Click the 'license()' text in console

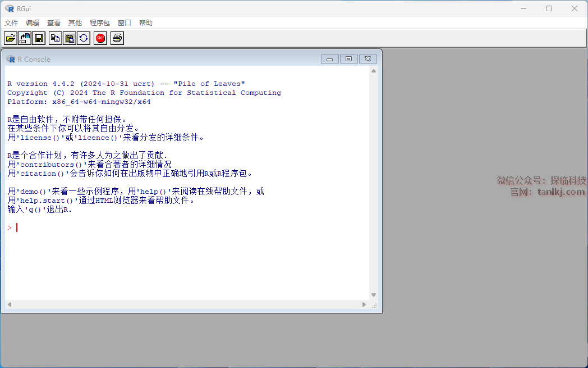(40, 138)
